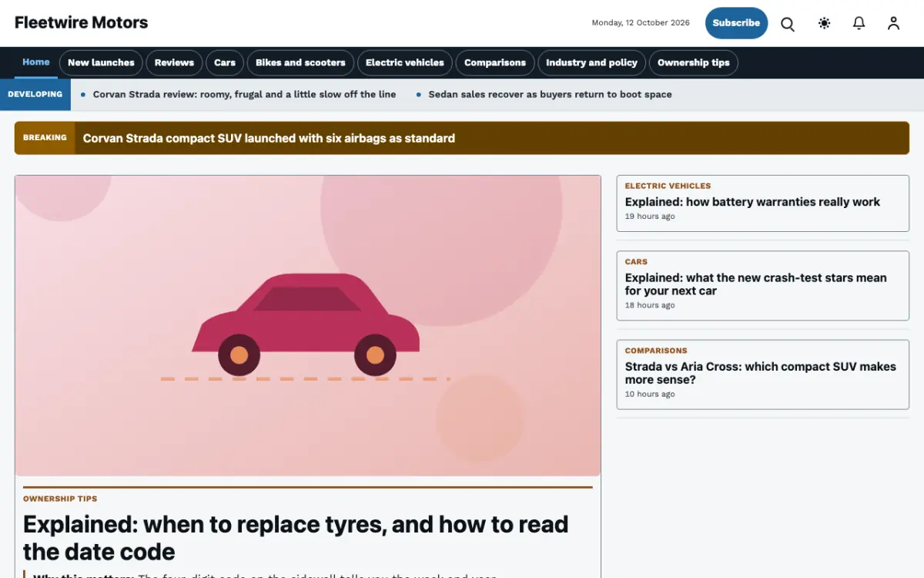Click '18 hours ago' timestamp
Screen dimensions: 924x578
pyautogui.click(x=650, y=305)
